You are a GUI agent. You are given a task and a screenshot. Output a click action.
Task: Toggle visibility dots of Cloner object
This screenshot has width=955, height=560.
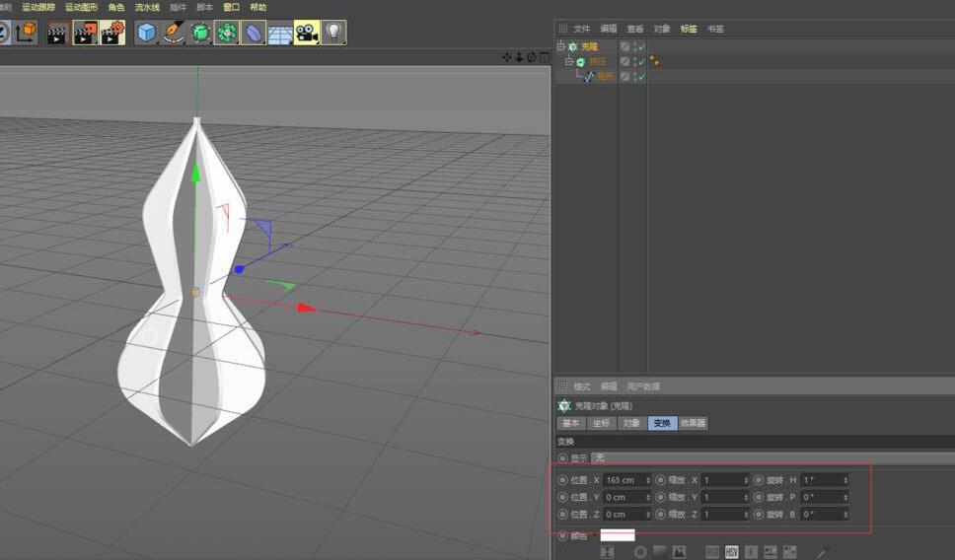tap(634, 46)
